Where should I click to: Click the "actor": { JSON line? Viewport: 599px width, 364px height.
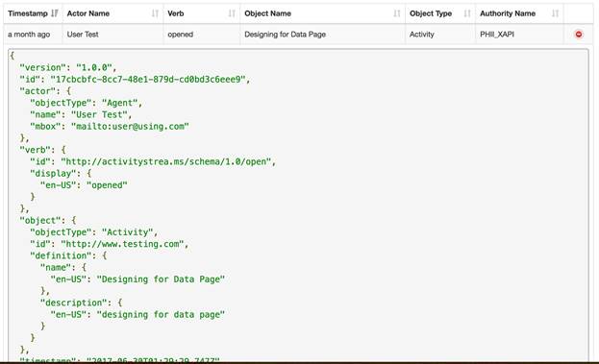45,91
